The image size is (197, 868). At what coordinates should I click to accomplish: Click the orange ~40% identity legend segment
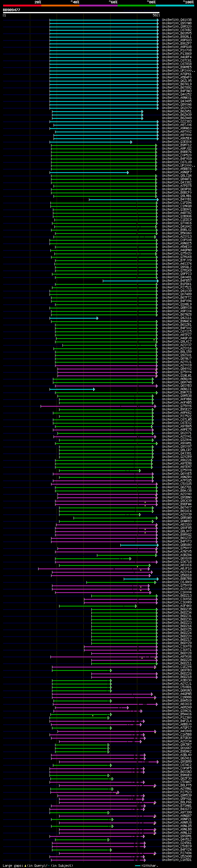(x=60, y=6)
